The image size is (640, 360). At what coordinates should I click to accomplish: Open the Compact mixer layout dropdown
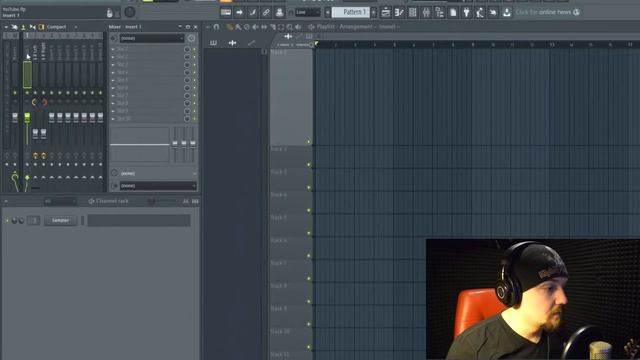point(62,27)
